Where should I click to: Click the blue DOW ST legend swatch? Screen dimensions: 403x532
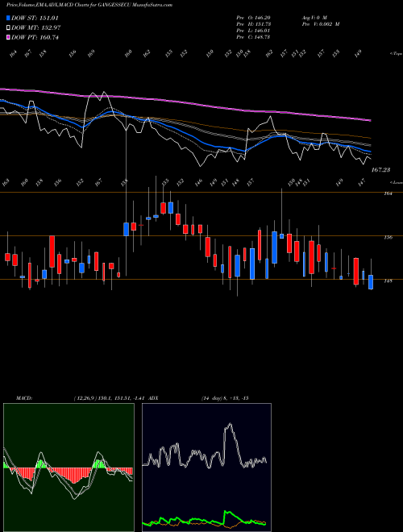click(8, 19)
